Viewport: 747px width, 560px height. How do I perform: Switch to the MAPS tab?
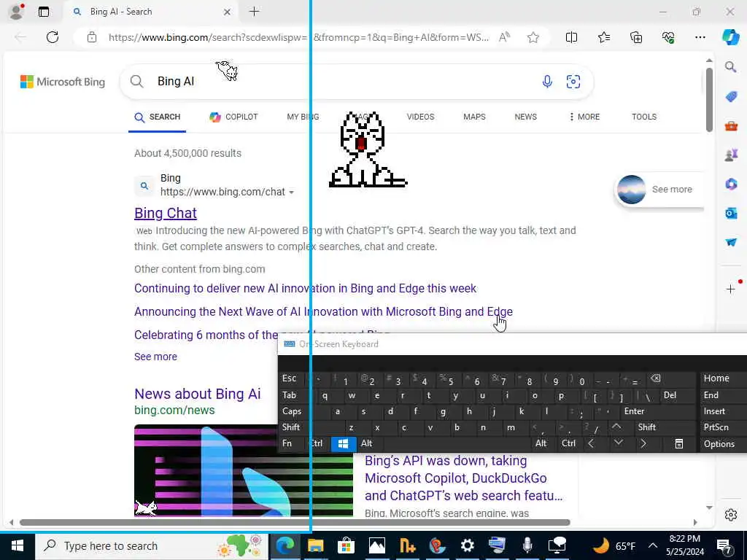(474, 117)
